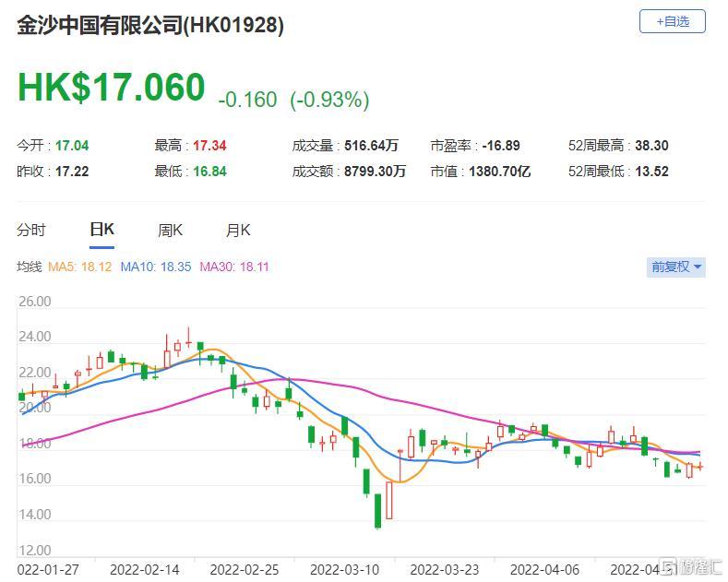Click the 昨收 value 17.22
Image resolution: width=728 pixels, height=582 pixels.
pyautogui.click(x=72, y=172)
